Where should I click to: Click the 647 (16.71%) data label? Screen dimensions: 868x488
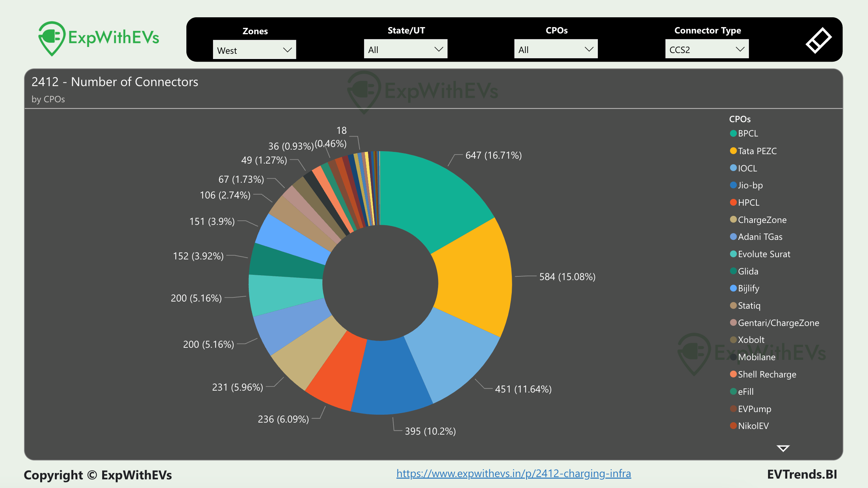coord(493,155)
